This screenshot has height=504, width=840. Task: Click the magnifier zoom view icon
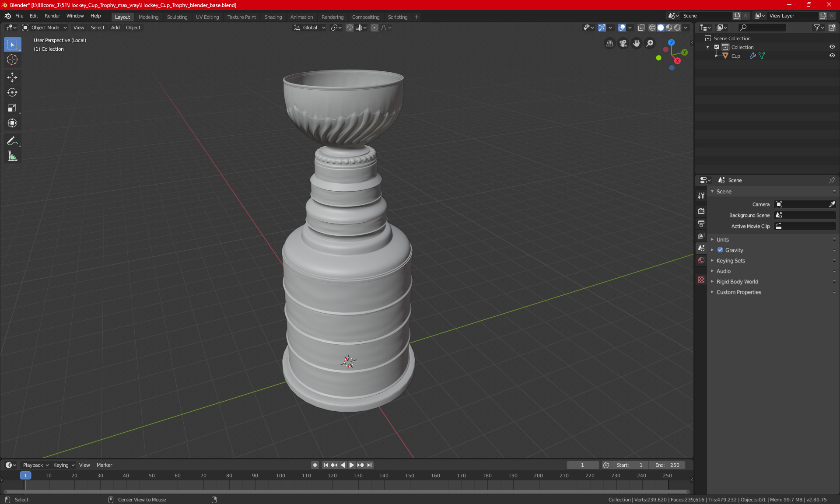650,43
